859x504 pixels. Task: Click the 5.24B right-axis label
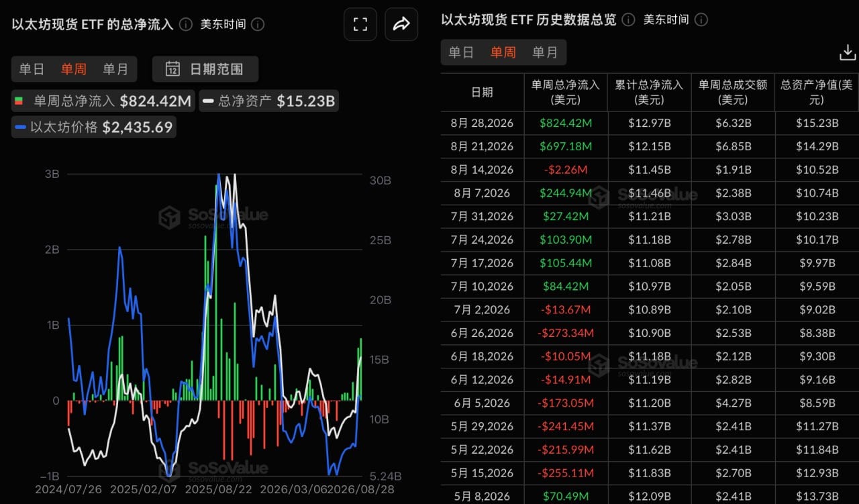385,476
